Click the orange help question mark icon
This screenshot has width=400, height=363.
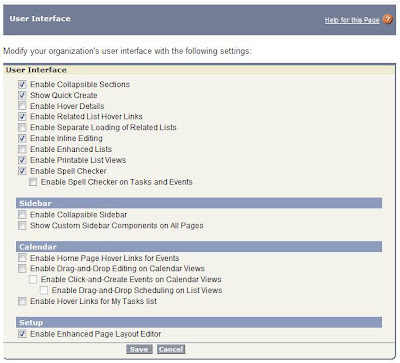pyautogui.click(x=387, y=19)
